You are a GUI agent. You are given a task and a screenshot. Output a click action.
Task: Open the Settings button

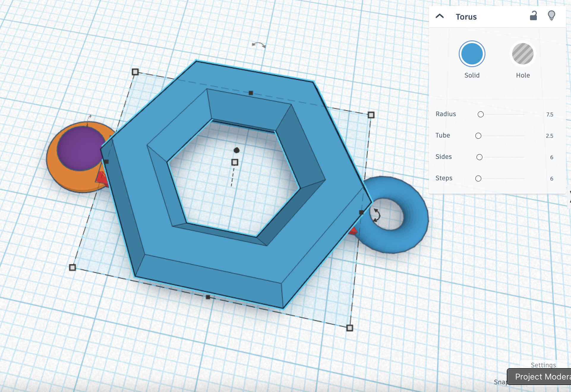point(543,365)
